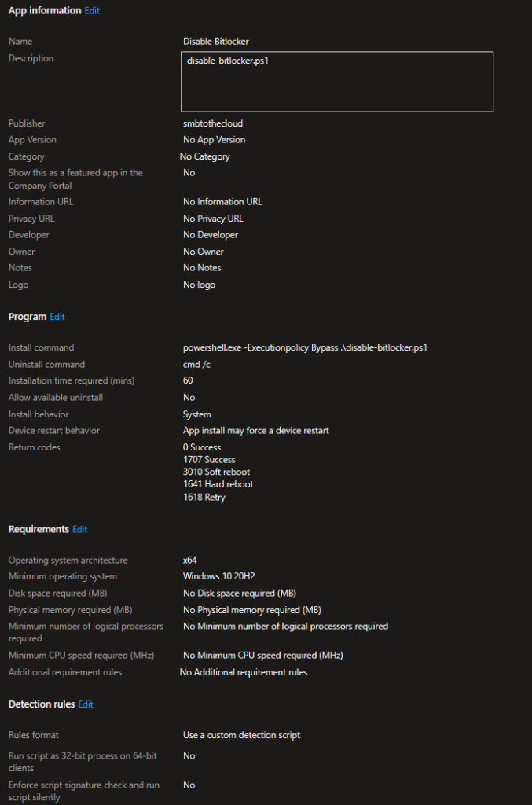Click Edit next to Detection rules
Screen dimensions: 532x805
86,704
